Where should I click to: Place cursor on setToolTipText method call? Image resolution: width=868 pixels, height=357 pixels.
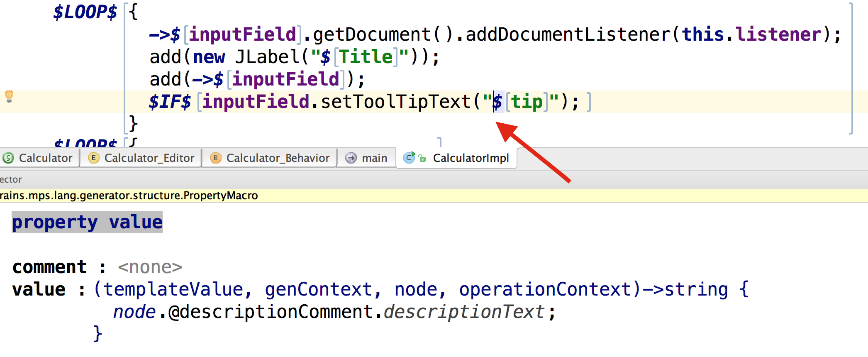click(396, 102)
